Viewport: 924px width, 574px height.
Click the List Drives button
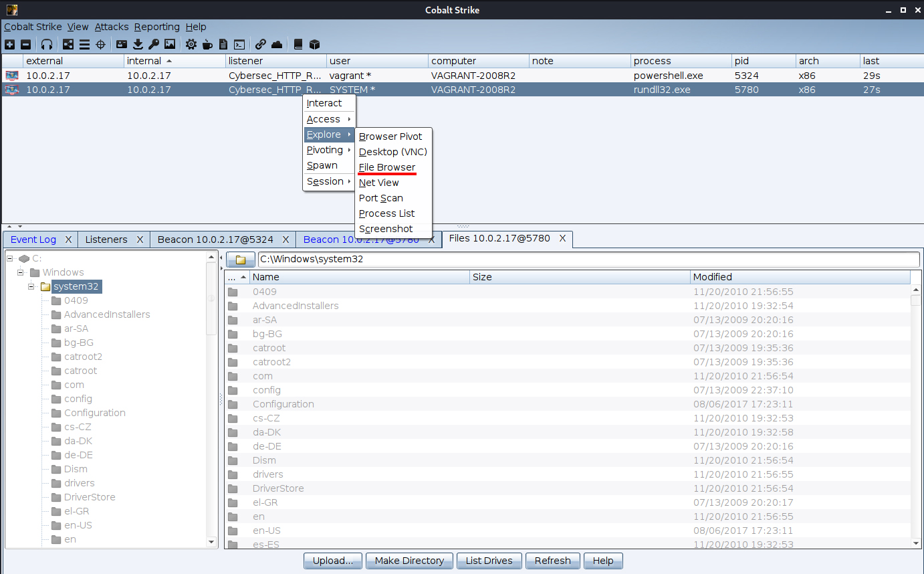[489, 561]
